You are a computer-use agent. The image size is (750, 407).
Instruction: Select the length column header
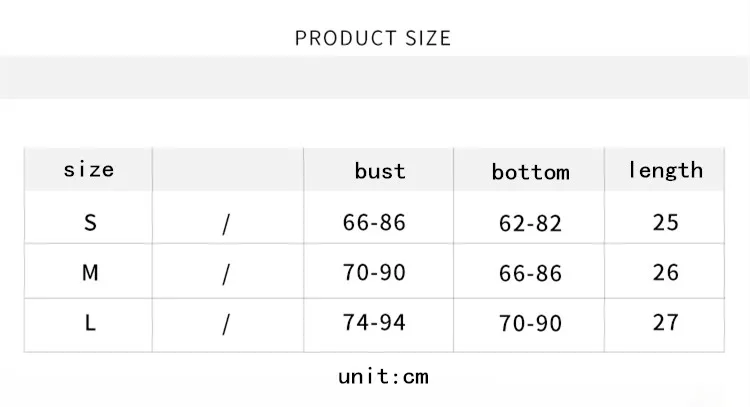pos(665,170)
